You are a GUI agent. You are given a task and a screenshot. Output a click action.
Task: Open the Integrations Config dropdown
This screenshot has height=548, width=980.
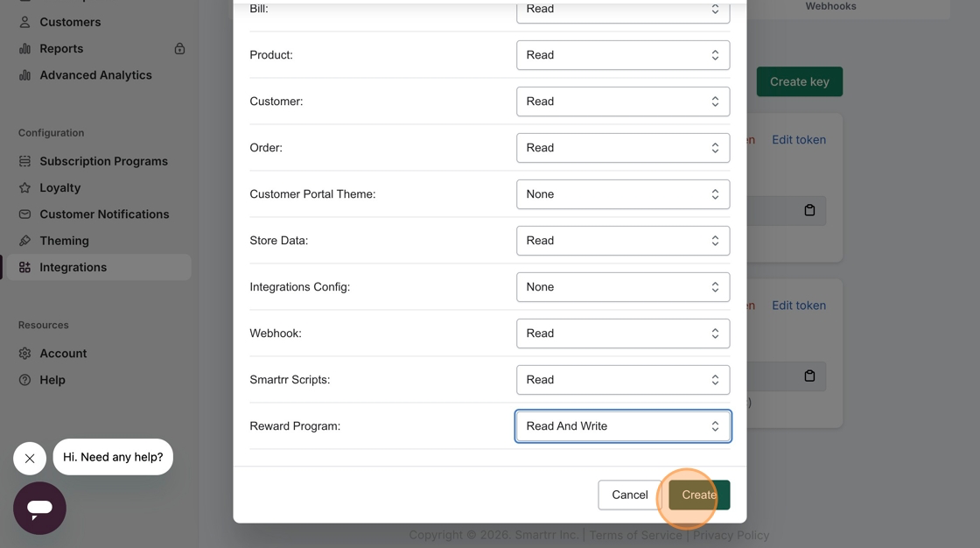coord(623,287)
